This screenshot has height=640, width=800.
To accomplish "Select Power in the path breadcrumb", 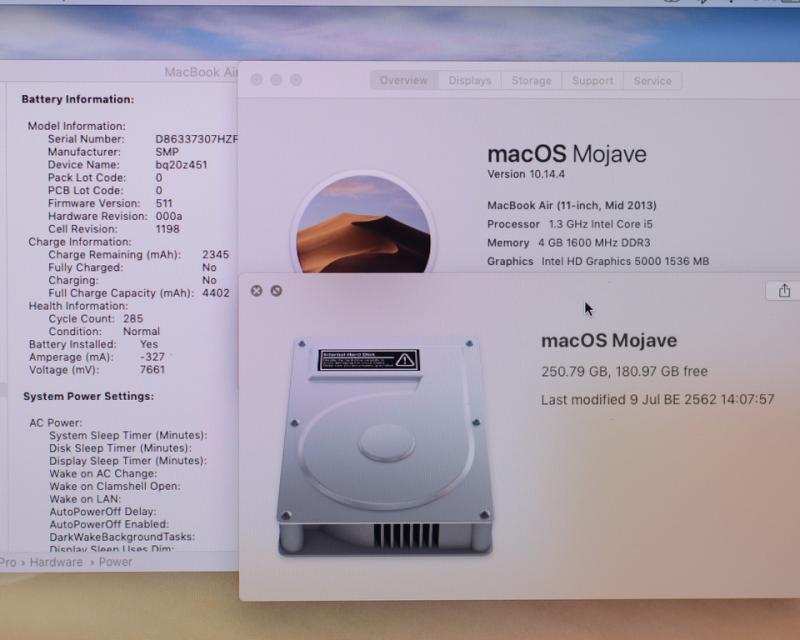I will point(115,562).
